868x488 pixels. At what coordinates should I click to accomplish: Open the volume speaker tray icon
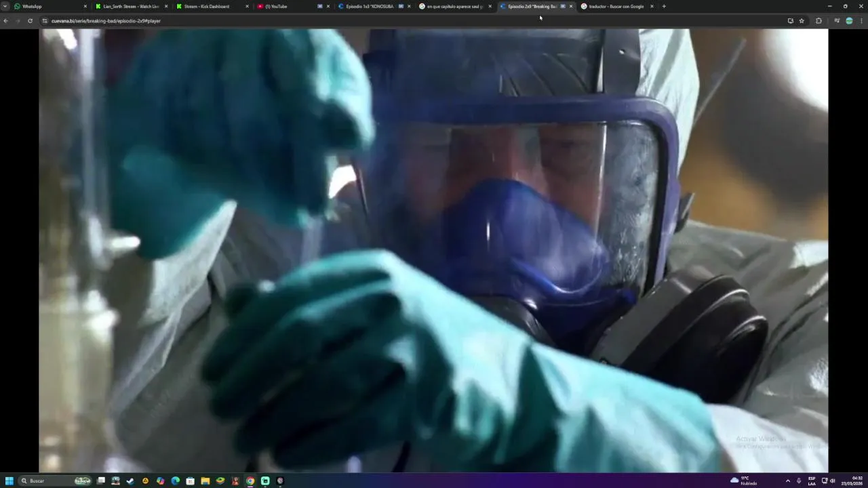832,481
